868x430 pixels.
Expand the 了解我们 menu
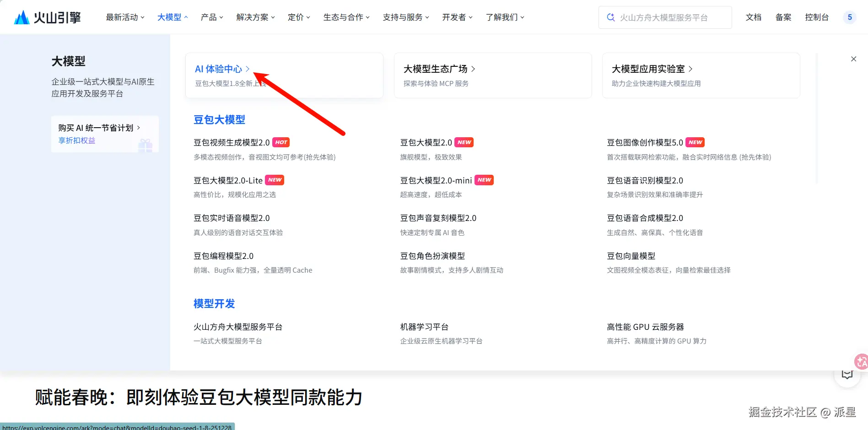pos(505,17)
